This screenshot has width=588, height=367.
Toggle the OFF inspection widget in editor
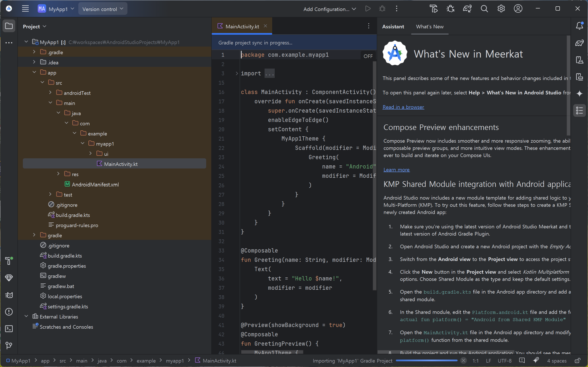[368, 56]
